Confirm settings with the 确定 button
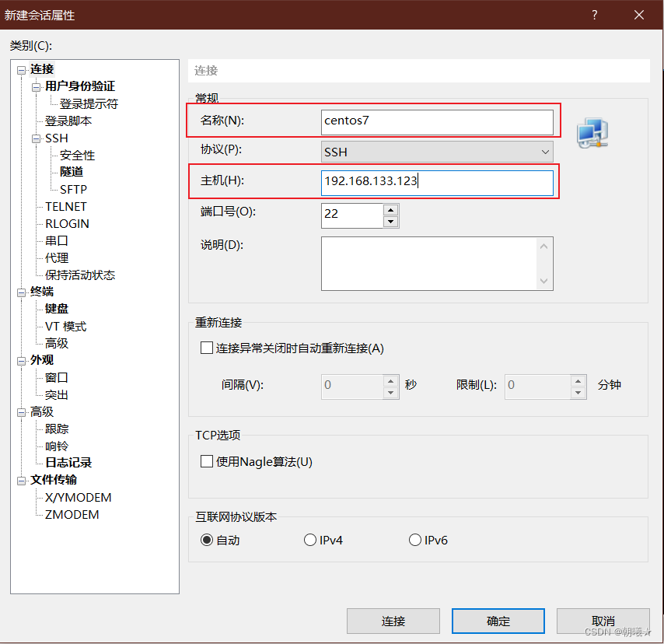 498,621
